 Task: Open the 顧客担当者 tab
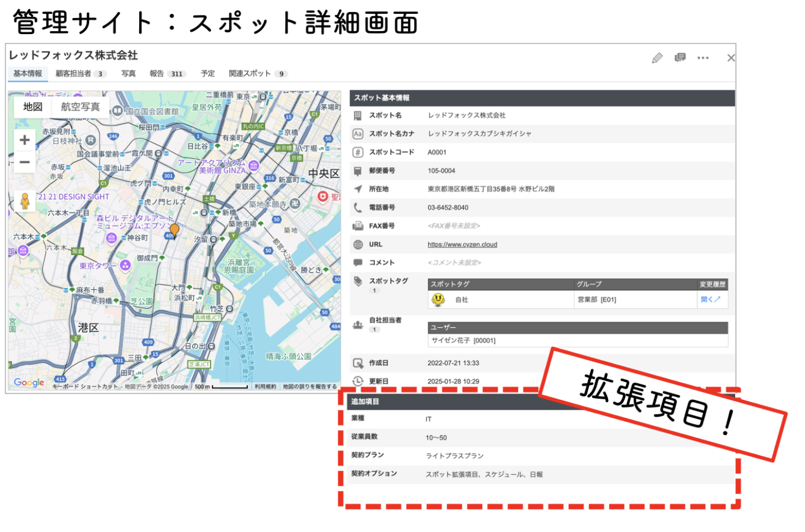tap(81, 74)
